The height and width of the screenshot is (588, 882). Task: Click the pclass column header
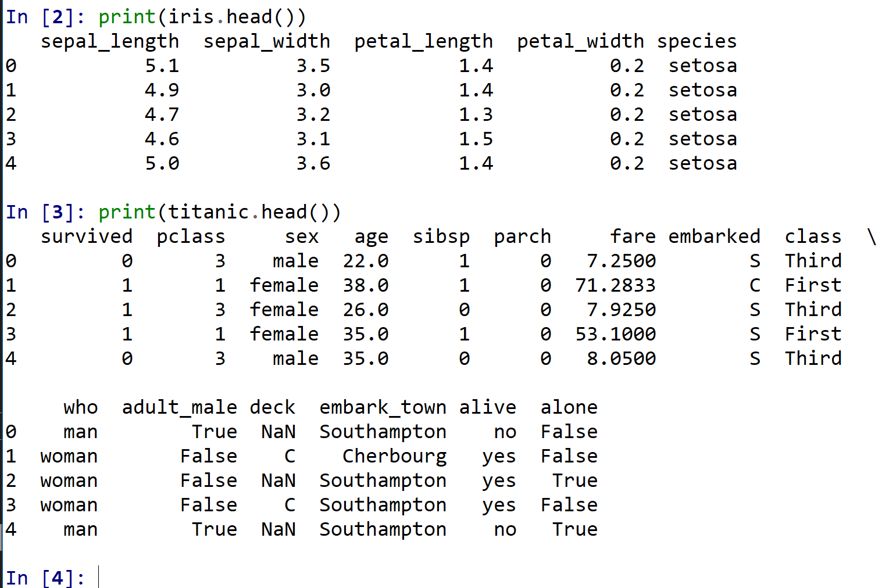(x=191, y=236)
